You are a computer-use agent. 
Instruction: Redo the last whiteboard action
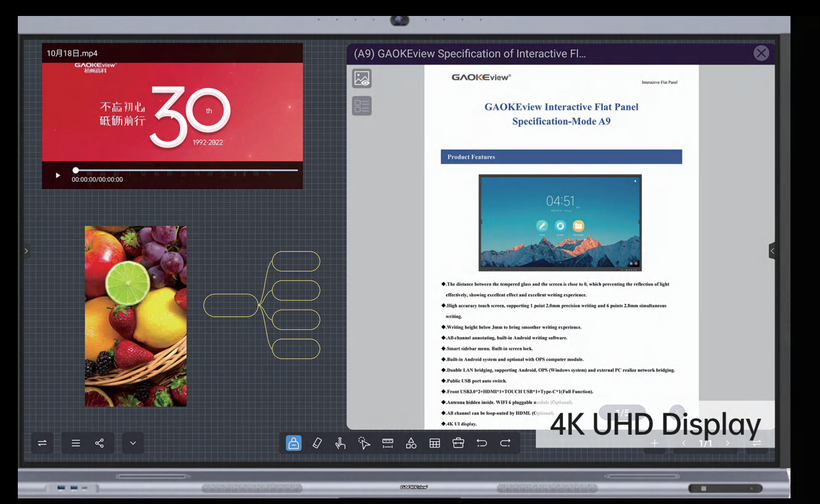point(505,443)
